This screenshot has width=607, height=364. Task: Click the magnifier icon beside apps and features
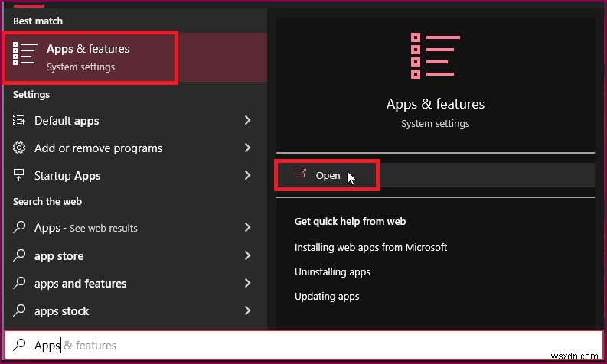[19, 283]
